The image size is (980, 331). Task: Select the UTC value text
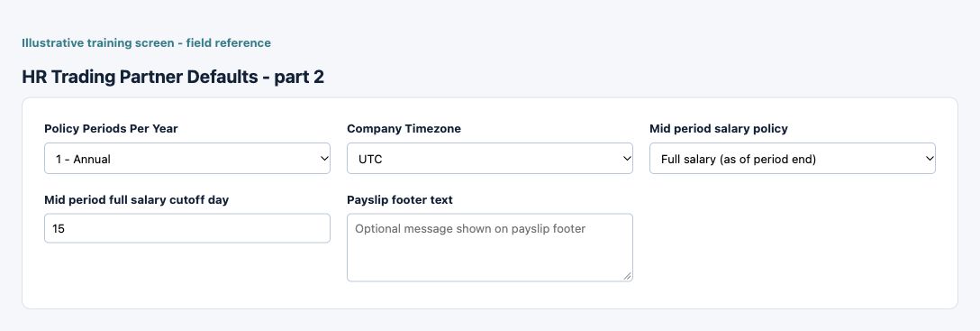(x=370, y=159)
